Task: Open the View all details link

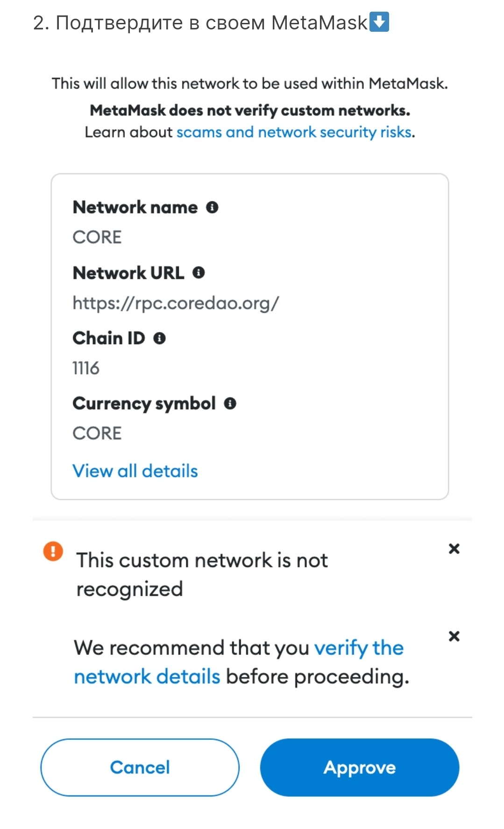Action: click(135, 471)
